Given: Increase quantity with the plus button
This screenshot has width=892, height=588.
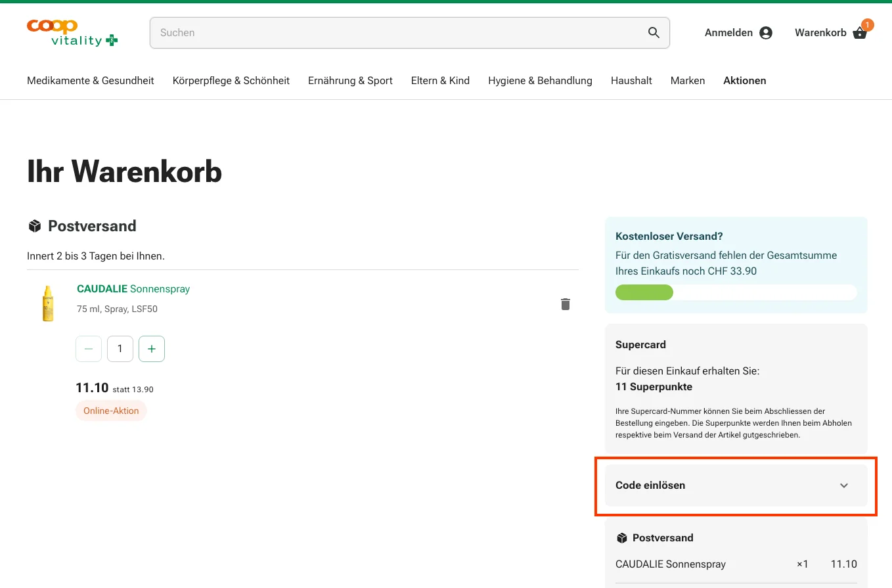Looking at the screenshot, I should [152, 349].
